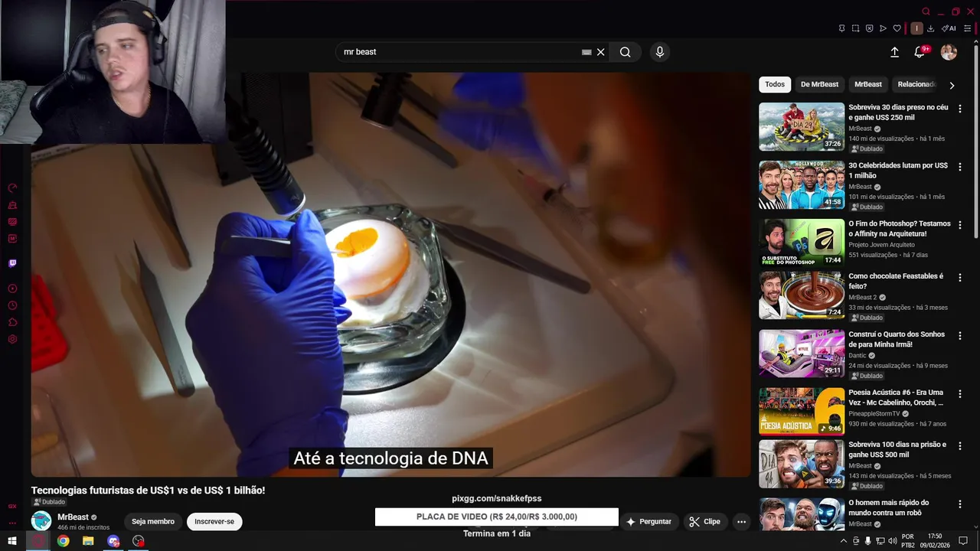Click the browser tab search magnifier icon
The width and height of the screenshot is (980, 551).
coord(926,11)
